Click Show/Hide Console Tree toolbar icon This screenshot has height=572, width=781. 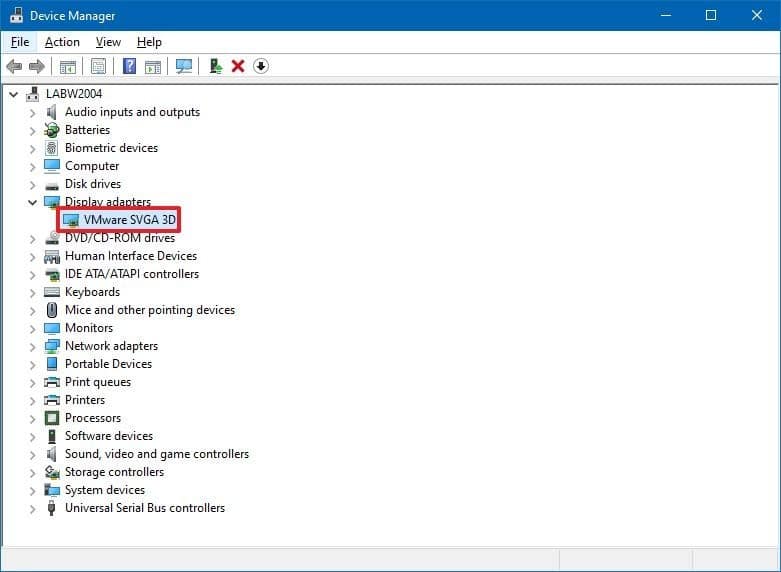point(68,66)
